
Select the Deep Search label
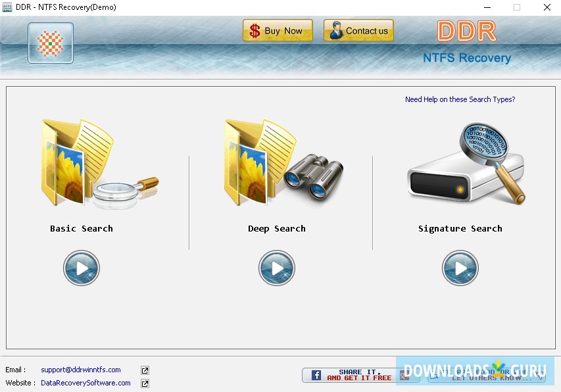pyautogui.click(x=277, y=228)
